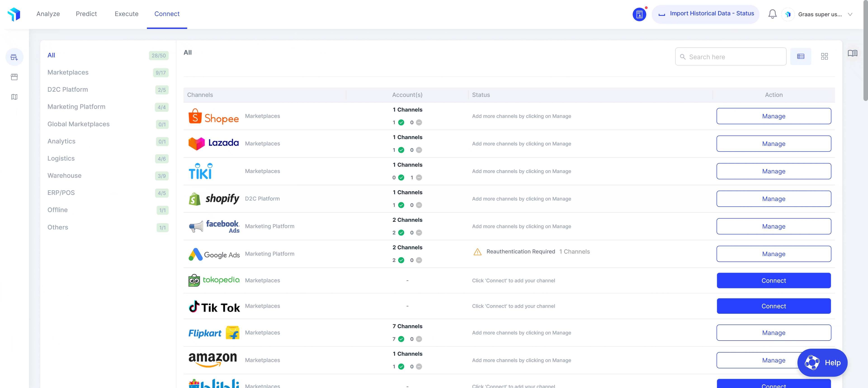
Task: Click the Amazon logo
Action: pos(213,360)
